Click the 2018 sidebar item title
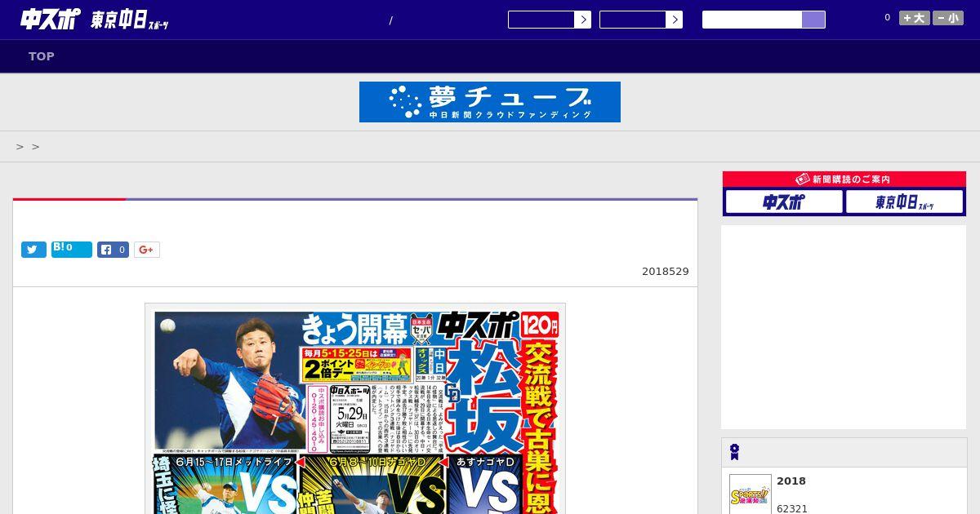980x514 pixels. pos(791,481)
